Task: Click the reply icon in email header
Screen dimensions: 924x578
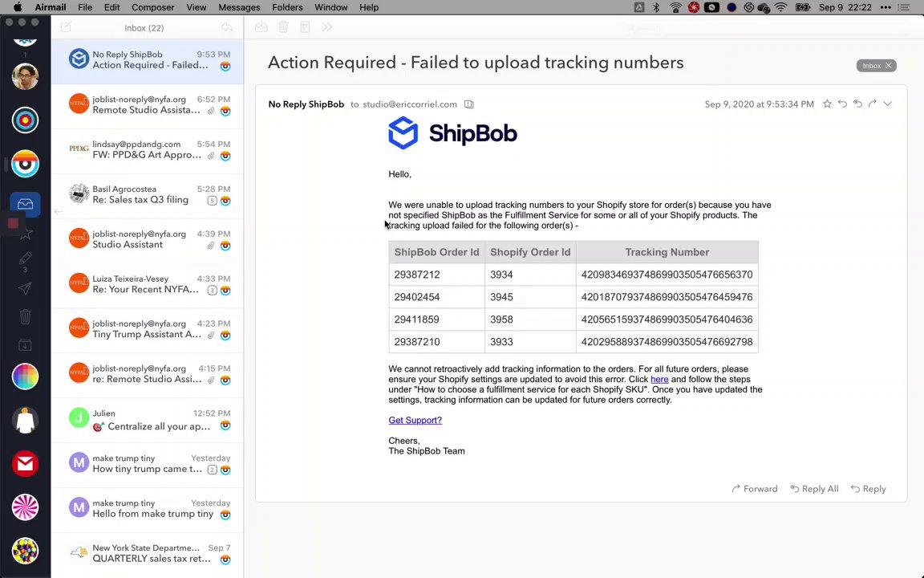Action: click(843, 104)
